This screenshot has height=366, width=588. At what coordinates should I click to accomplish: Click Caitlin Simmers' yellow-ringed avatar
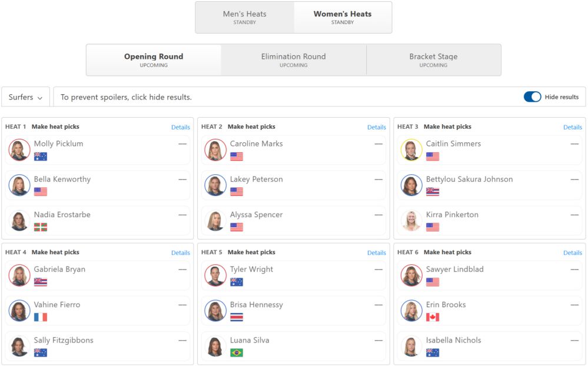tap(411, 149)
